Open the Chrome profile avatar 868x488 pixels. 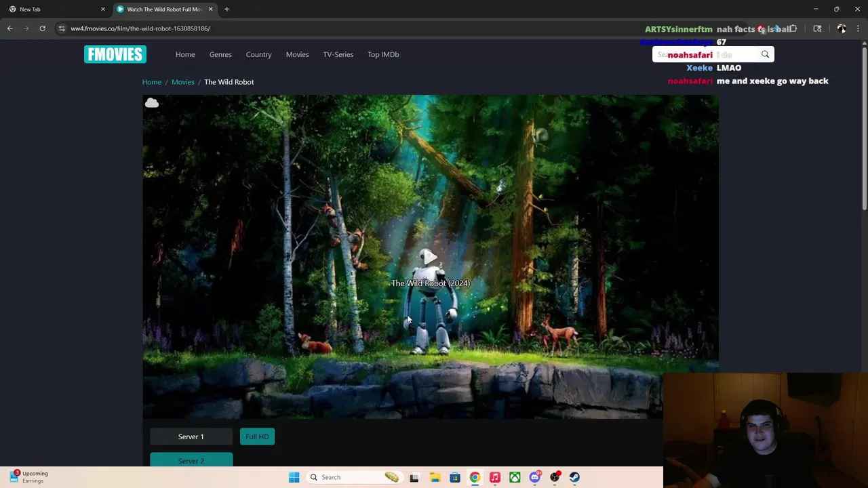pyautogui.click(x=842, y=28)
